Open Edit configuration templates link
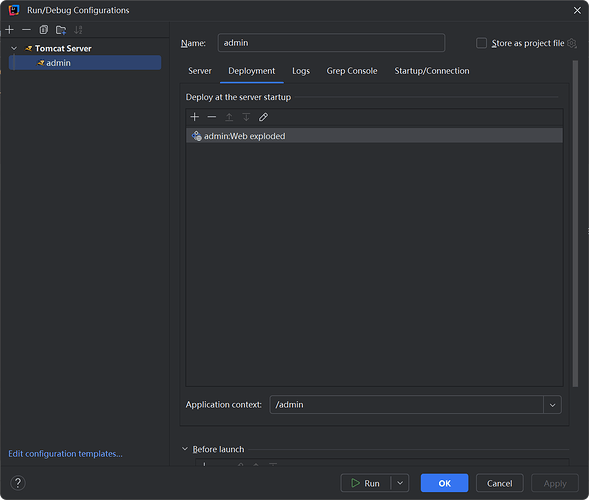This screenshot has height=500, width=589. [65, 454]
